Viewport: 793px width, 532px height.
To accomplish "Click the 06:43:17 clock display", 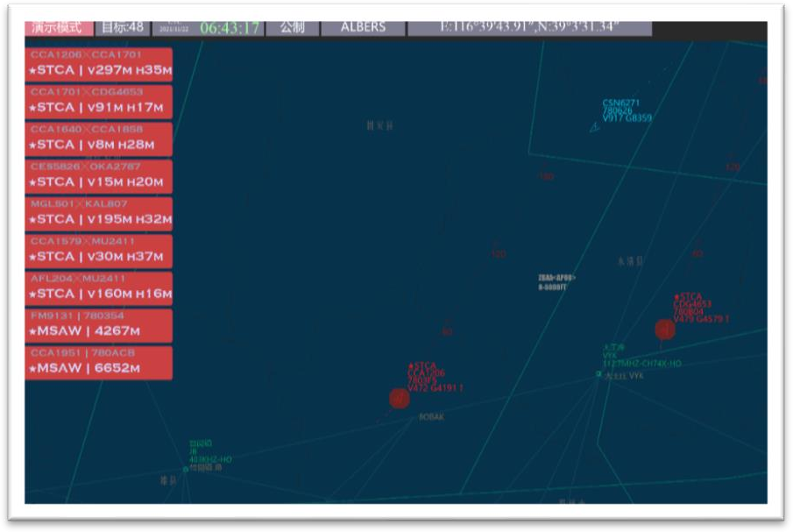I will click(x=230, y=27).
